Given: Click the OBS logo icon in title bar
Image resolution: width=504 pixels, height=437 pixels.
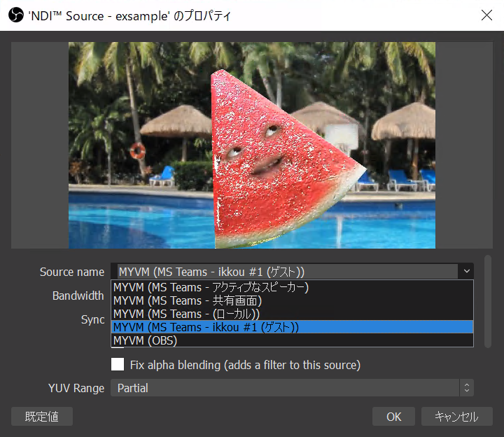Looking at the screenshot, I should 15,15.
